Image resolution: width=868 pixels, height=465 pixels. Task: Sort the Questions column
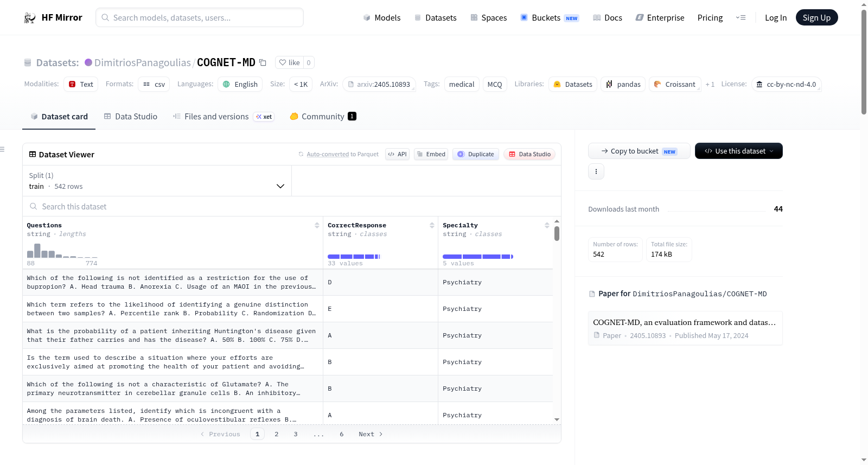click(317, 225)
